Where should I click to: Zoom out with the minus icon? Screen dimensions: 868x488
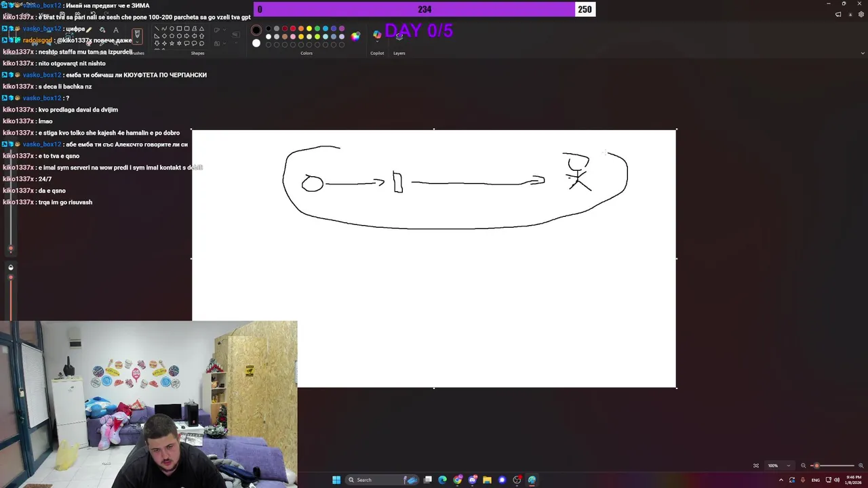[x=804, y=466]
